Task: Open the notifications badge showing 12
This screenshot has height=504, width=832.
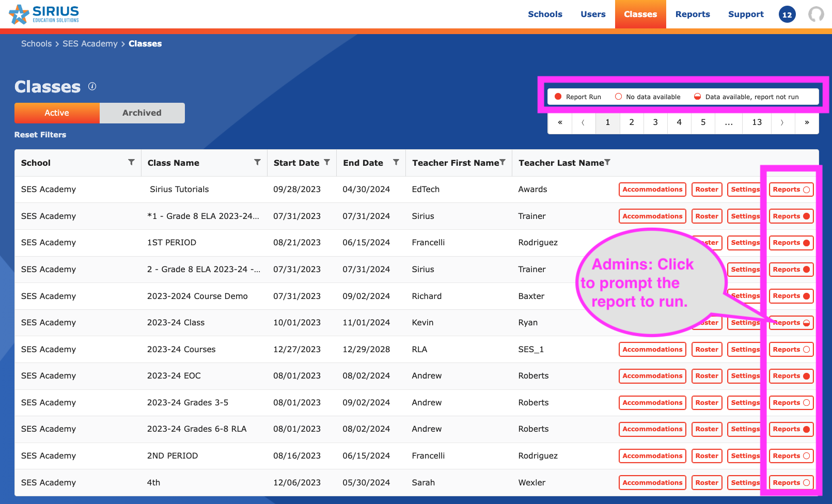Action: click(787, 14)
